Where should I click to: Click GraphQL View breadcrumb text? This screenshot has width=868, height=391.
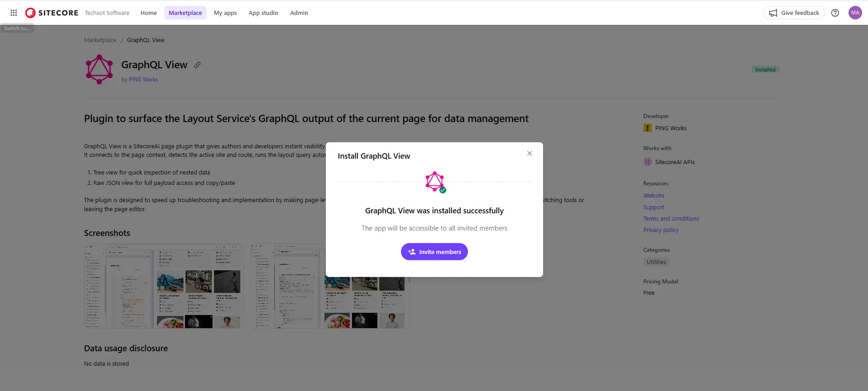(146, 40)
